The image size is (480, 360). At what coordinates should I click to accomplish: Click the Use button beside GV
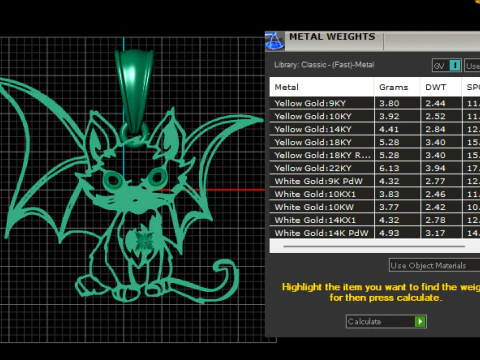click(x=472, y=65)
